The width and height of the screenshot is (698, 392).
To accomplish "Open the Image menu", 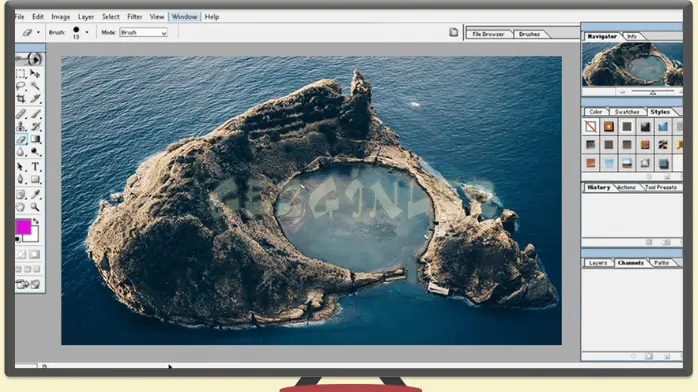I will click(x=61, y=16).
